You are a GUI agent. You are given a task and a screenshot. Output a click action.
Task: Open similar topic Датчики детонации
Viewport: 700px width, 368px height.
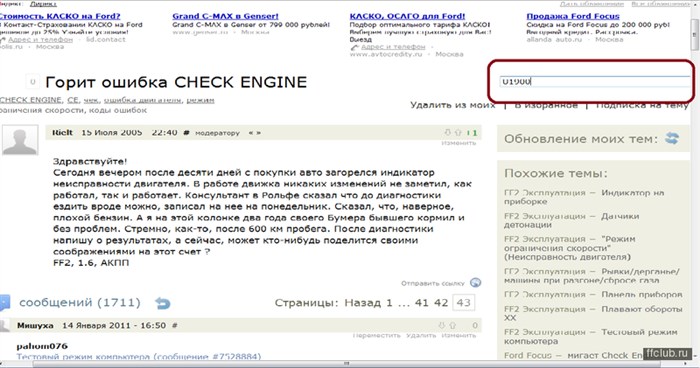coord(571,220)
